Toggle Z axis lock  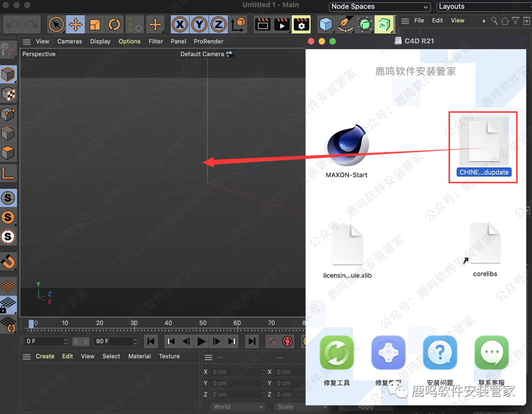[x=219, y=24]
